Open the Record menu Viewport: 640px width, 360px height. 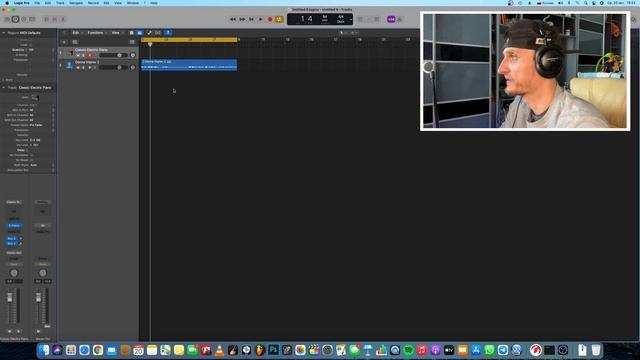point(93,3)
